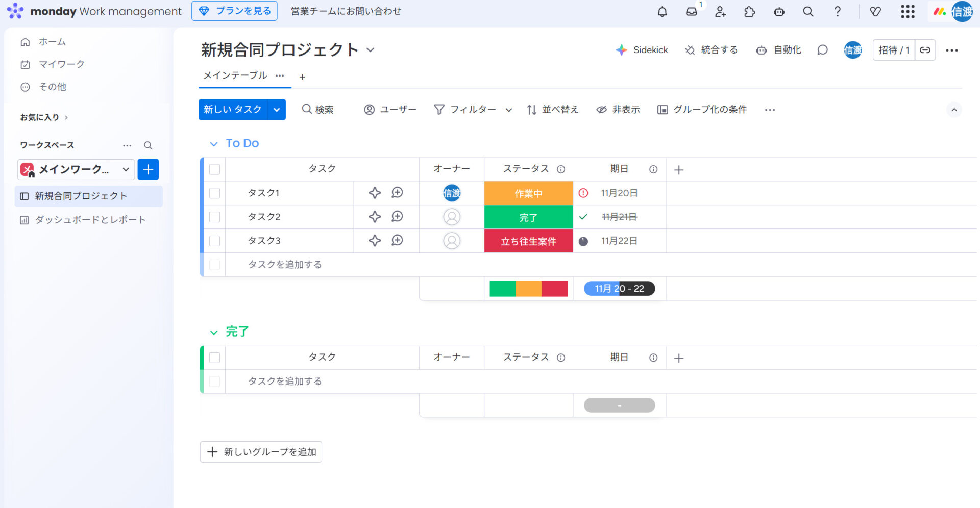The height and width of the screenshot is (508, 980).
Task: Open the inbox with one unread update
Action: (692, 11)
